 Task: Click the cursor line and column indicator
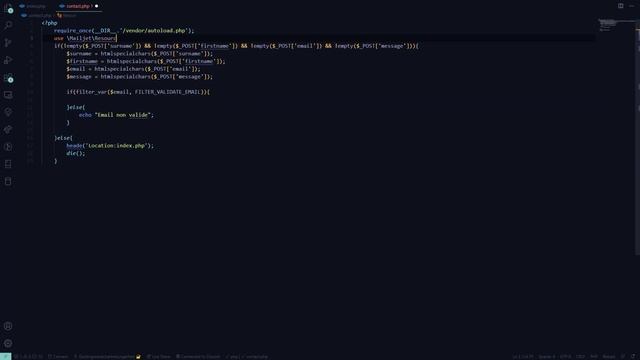click(x=523, y=356)
